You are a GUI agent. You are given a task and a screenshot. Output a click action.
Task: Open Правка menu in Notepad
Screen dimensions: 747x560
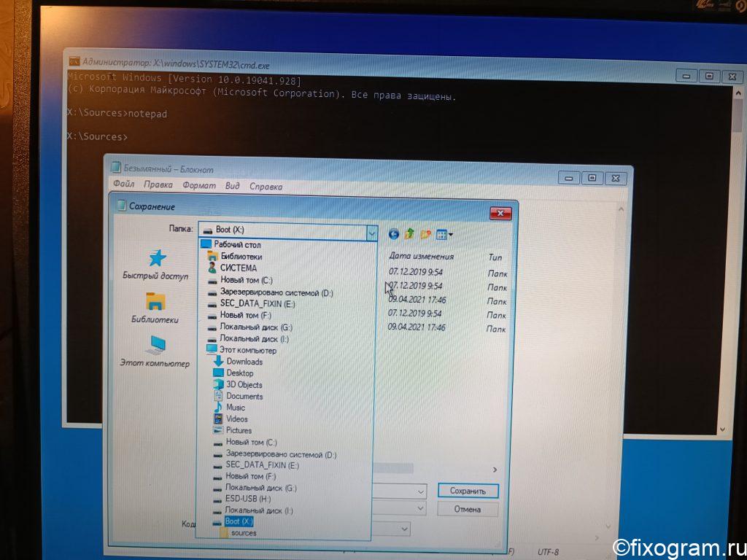(158, 184)
